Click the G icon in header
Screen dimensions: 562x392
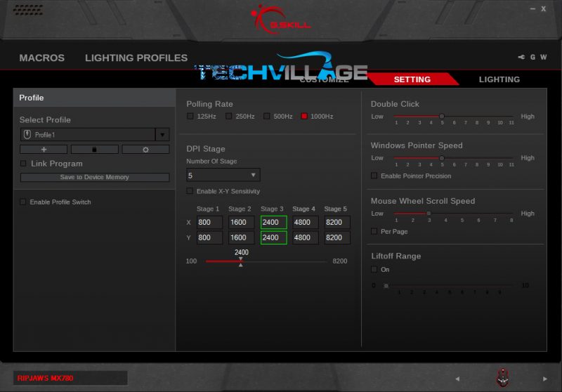coord(532,58)
